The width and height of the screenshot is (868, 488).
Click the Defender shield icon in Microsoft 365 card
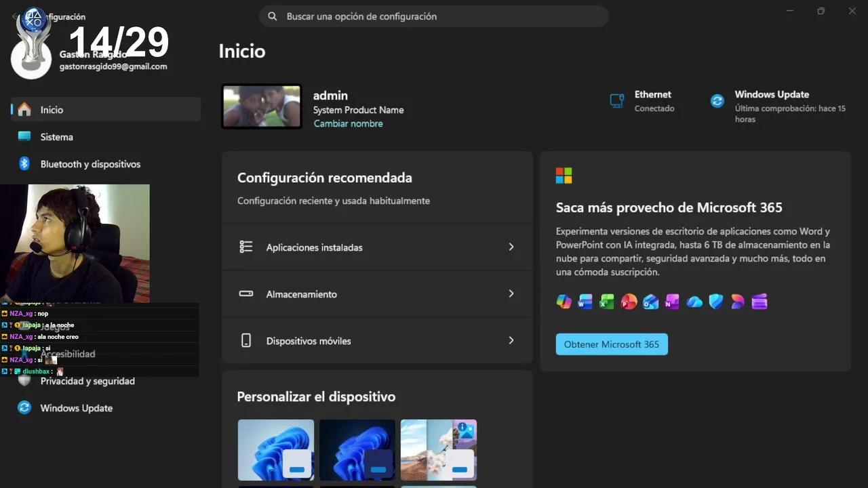tap(716, 302)
